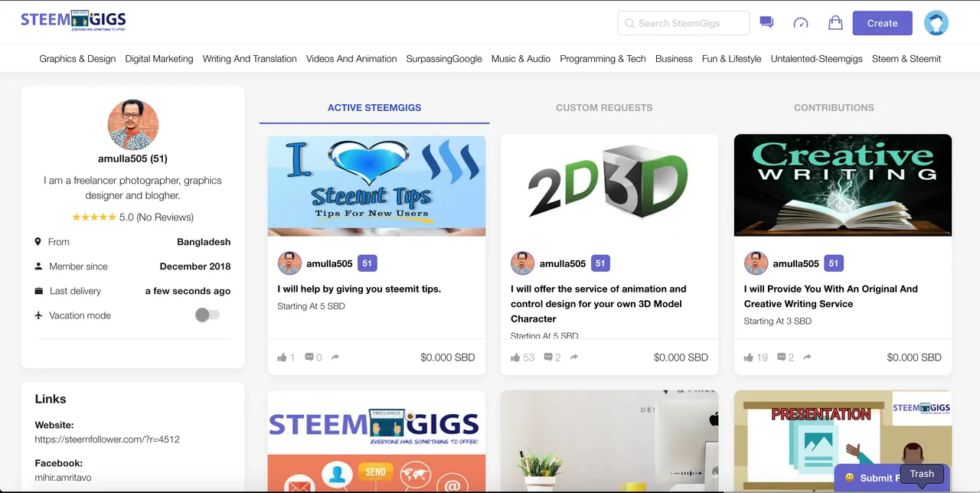Click the search magnifier icon

630,24
